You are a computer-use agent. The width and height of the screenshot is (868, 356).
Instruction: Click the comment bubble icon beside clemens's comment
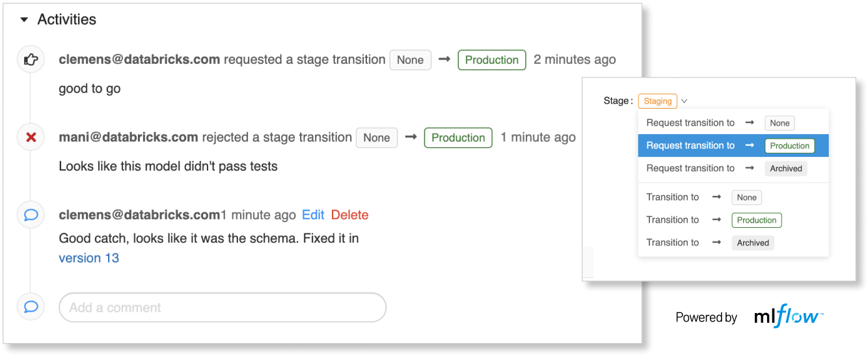[31, 215]
